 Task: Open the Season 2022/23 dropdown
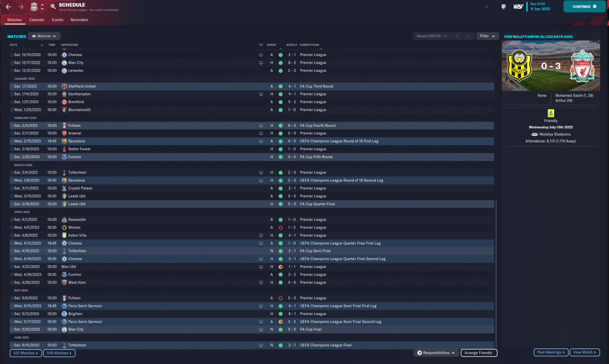pyautogui.click(x=432, y=36)
